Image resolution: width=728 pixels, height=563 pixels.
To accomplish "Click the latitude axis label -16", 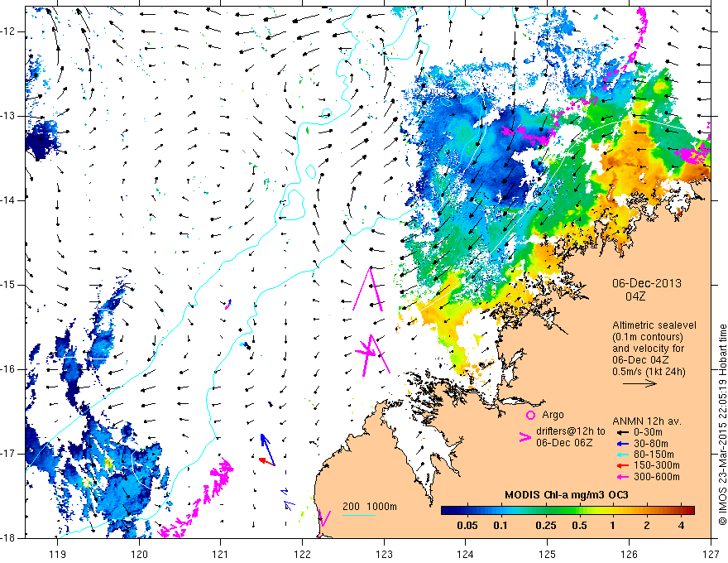I will (x=8, y=369).
